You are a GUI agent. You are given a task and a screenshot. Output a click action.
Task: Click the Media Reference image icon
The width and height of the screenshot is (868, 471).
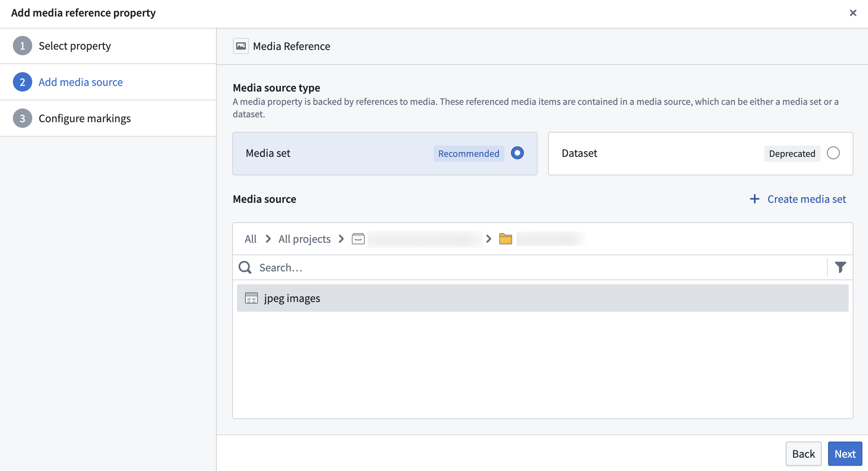pos(241,46)
